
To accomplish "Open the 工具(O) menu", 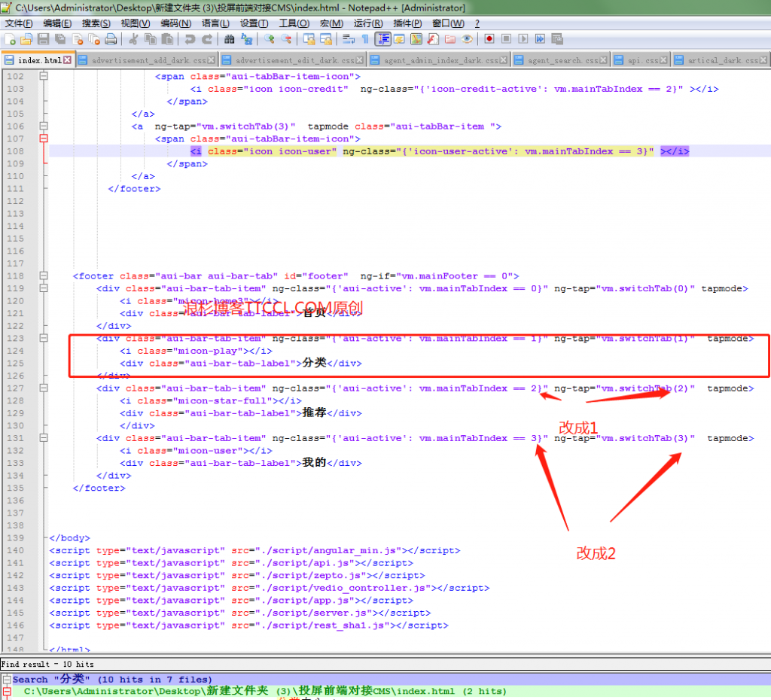I will 294,23.
